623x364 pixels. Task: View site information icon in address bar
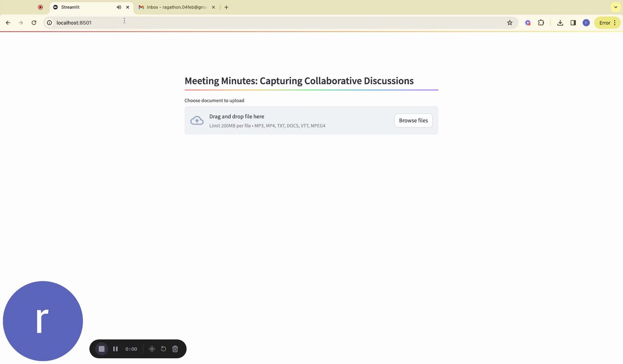(x=49, y=23)
